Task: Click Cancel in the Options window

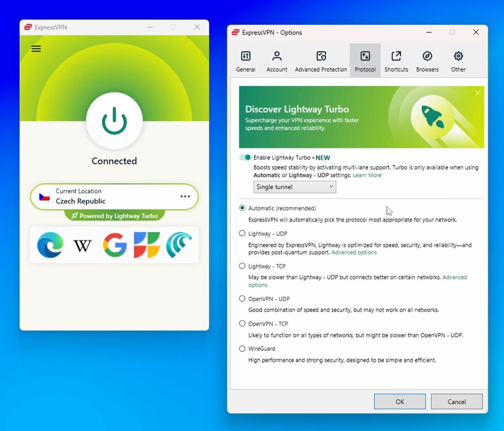Action: pos(457,401)
